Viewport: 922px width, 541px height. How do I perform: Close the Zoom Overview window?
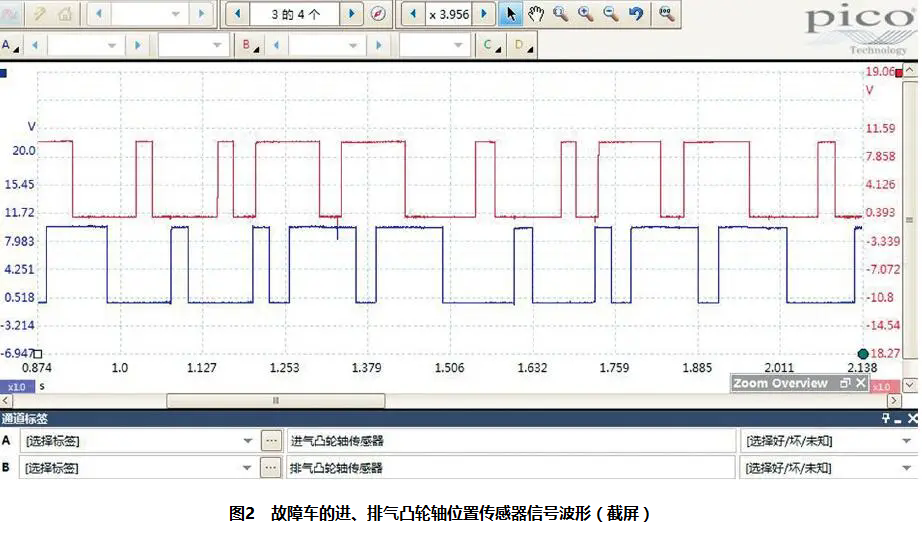point(861,383)
